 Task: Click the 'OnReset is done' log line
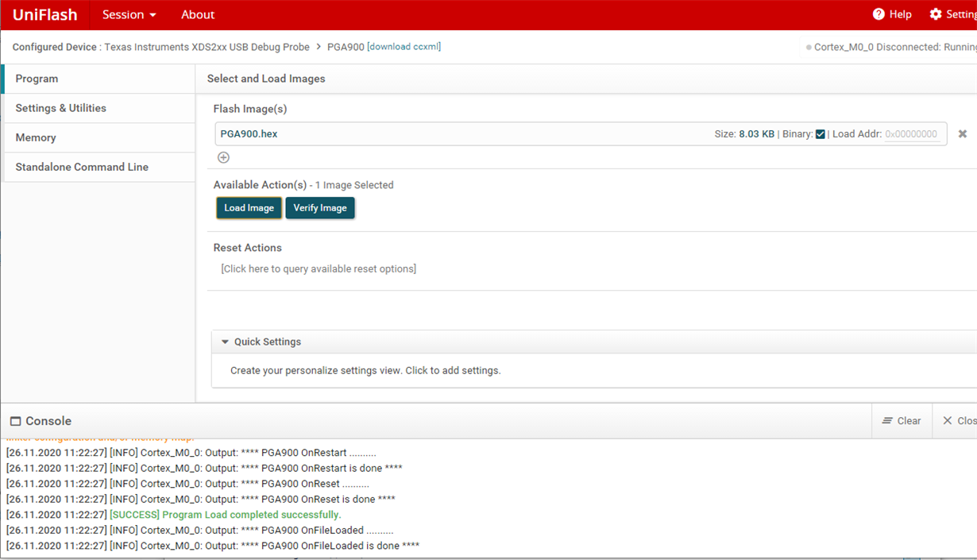201,499
